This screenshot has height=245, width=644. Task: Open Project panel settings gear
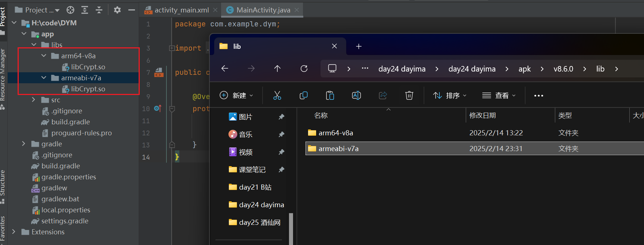(x=117, y=10)
